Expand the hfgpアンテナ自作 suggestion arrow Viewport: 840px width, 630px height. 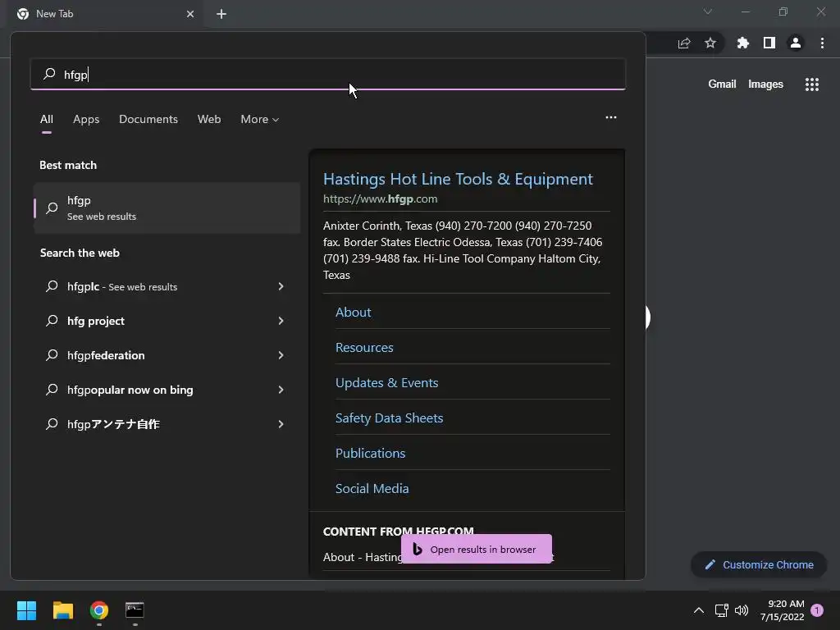pyautogui.click(x=281, y=424)
